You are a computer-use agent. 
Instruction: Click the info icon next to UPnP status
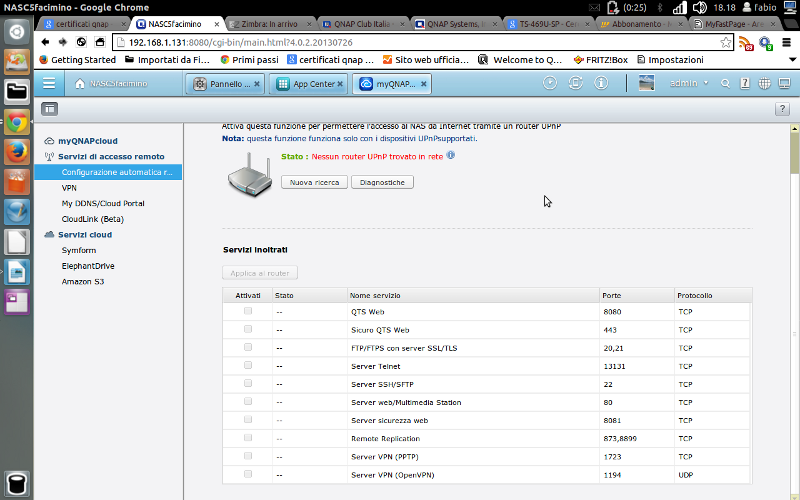pos(451,156)
